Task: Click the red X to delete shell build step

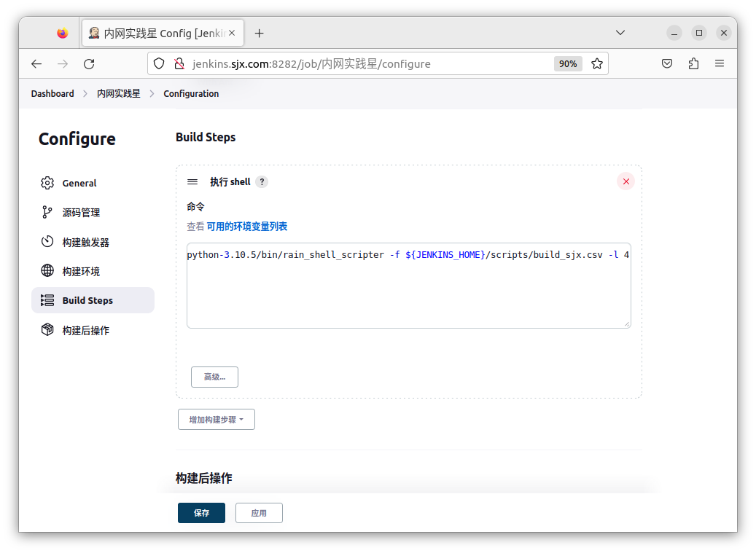Action: tap(626, 181)
